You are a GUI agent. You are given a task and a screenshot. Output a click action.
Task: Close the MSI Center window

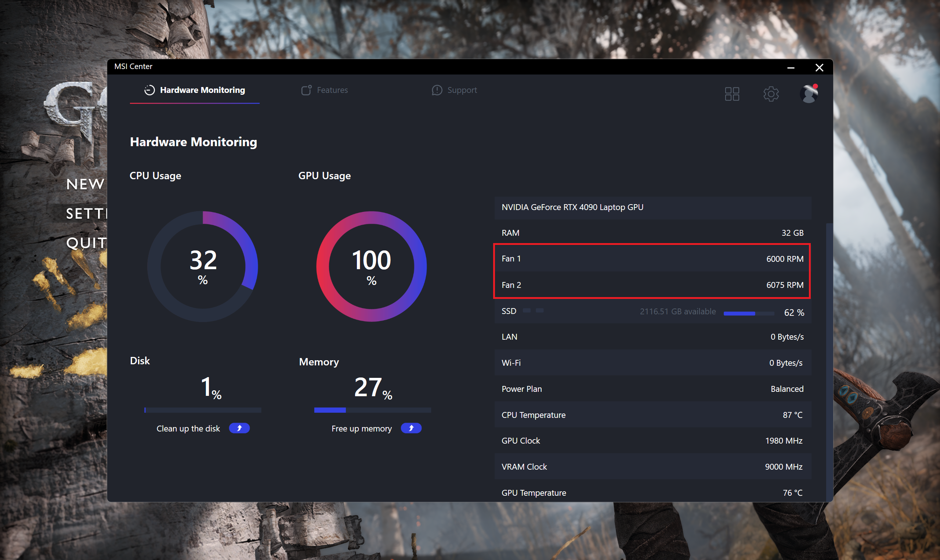(819, 68)
